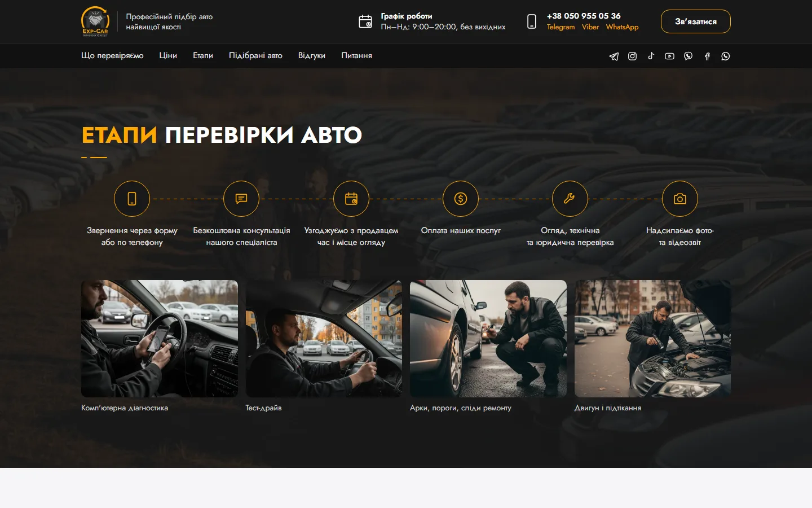Image resolution: width=812 pixels, height=508 pixels.
Task: Click the Професійний підбір авто tagline
Action: (x=169, y=21)
